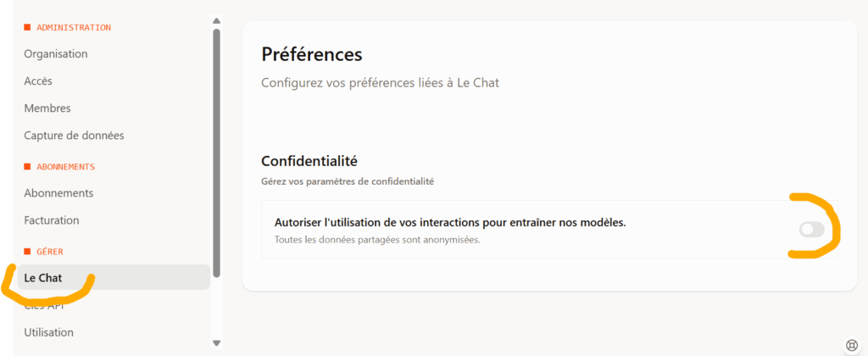The image size is (868, 356).
Task: Go to the Utilisation page
Action: 49,332
